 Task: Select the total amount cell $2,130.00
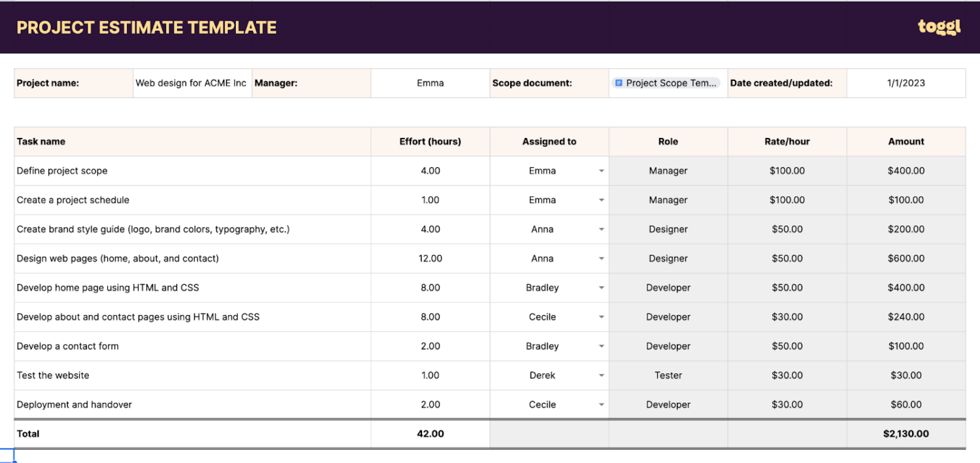tap(906, 434)
